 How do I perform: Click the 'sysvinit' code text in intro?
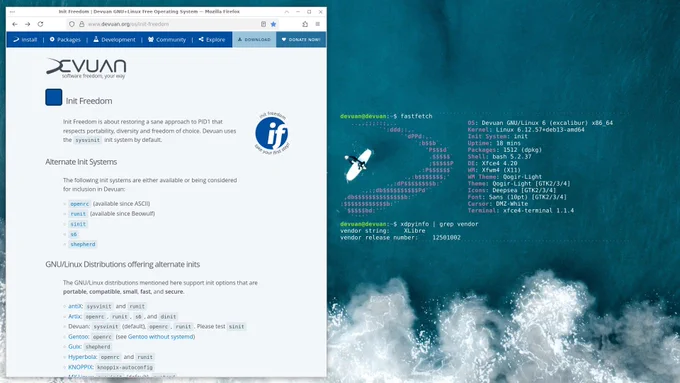tap(88, 140)
